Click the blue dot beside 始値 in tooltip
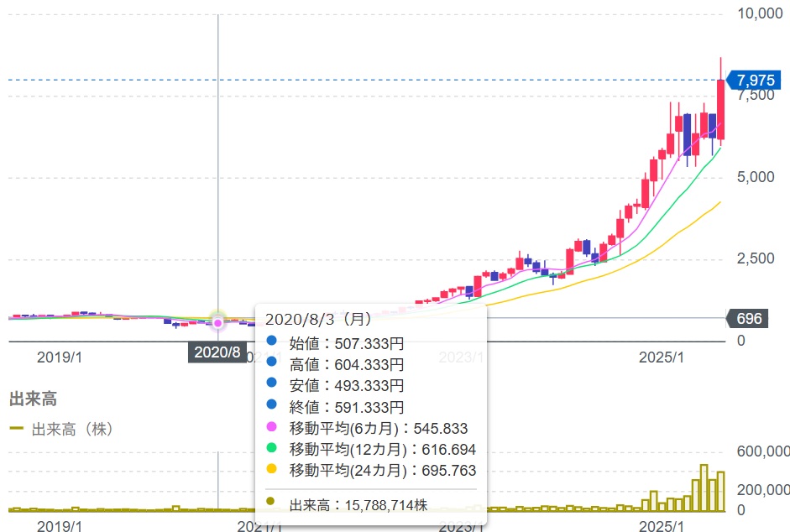 (x=270, y=342)
